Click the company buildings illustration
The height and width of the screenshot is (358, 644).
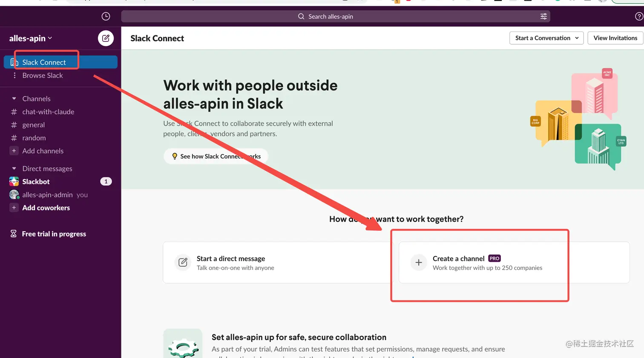click(578, 119)
